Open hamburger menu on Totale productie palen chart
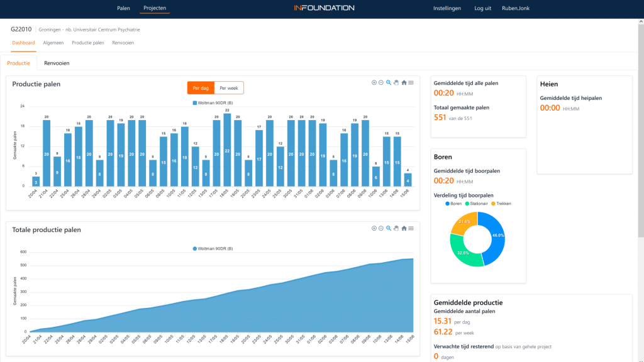644x362 pixels. (x=411, y=228)
